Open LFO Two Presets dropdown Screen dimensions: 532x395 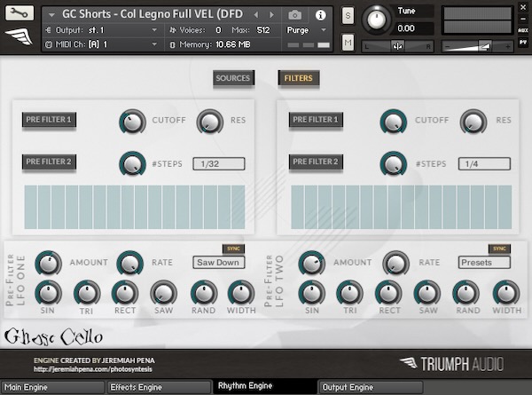(x=484, y=262)
